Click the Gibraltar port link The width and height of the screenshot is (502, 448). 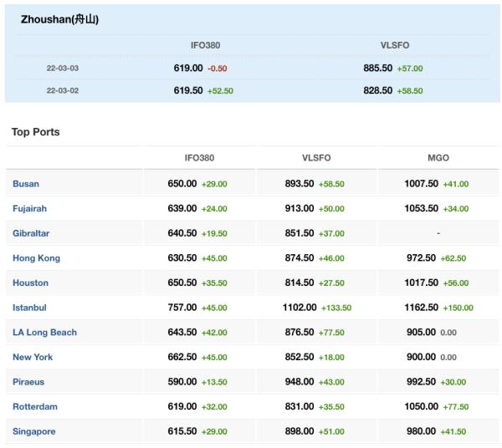(x=31, y=233)
